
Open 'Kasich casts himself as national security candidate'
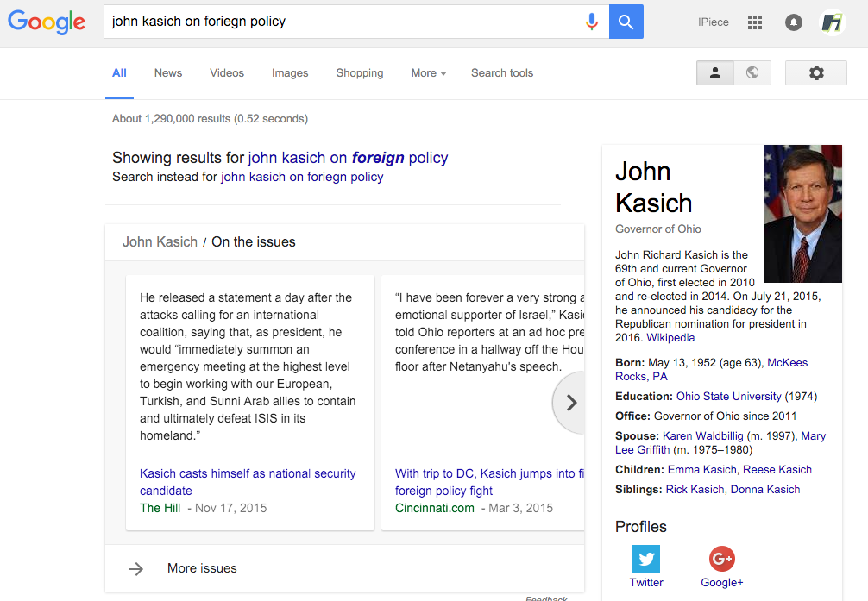[x=248, y=482]
